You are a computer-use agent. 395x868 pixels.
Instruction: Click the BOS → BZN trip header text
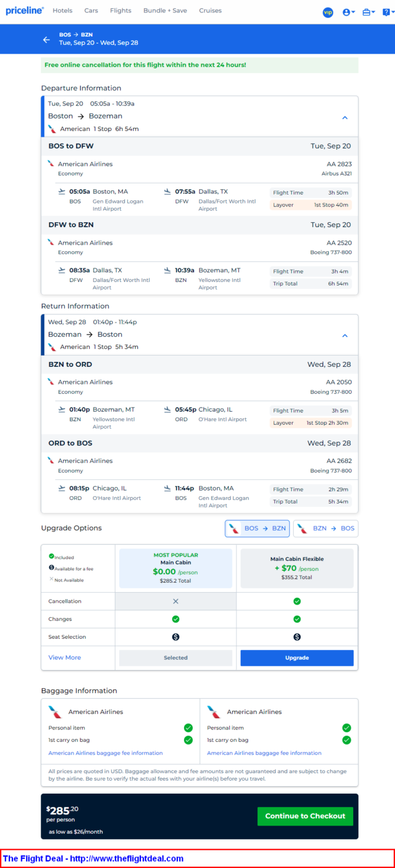(76, 35)
